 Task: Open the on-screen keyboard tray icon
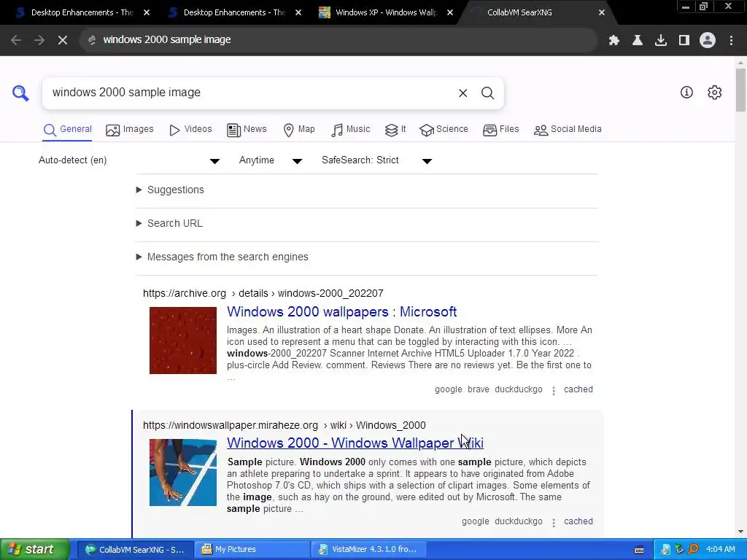pos(639,550)
